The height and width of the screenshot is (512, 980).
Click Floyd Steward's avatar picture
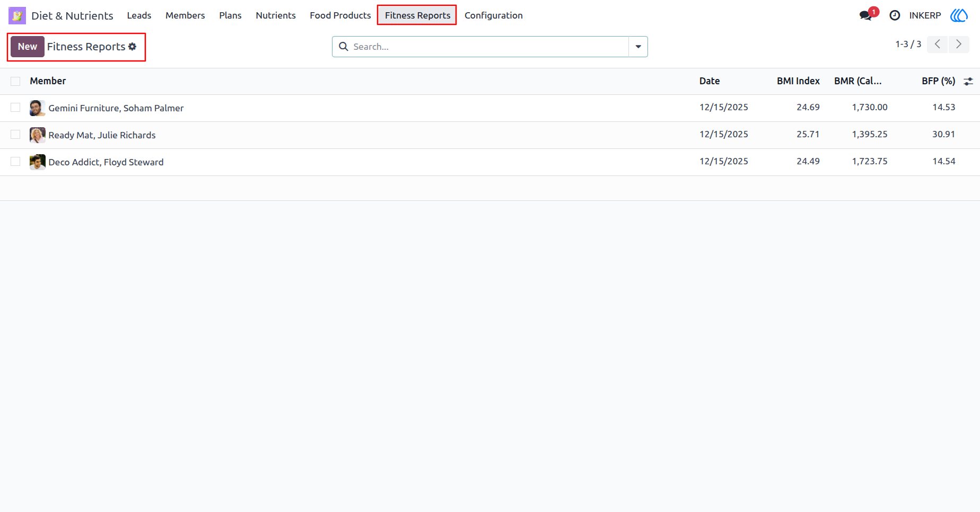click(x=37, y=162)
